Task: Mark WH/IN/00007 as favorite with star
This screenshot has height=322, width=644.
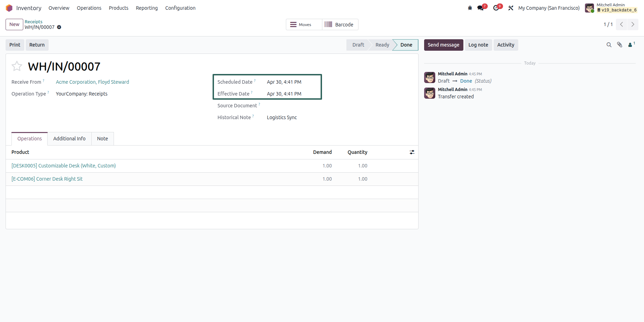Action: (17, 66)
